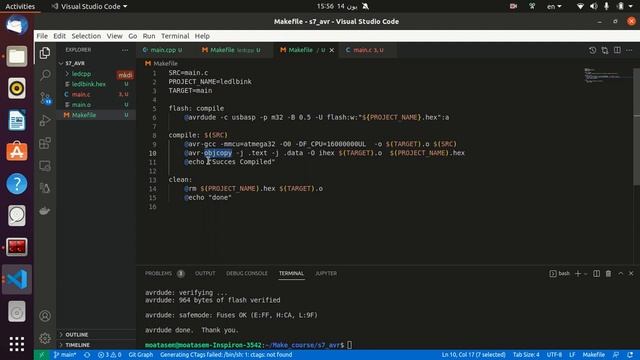This screenshot has width=640, height=360.
Task: Open the File menu
Action: tap(42, 36)
